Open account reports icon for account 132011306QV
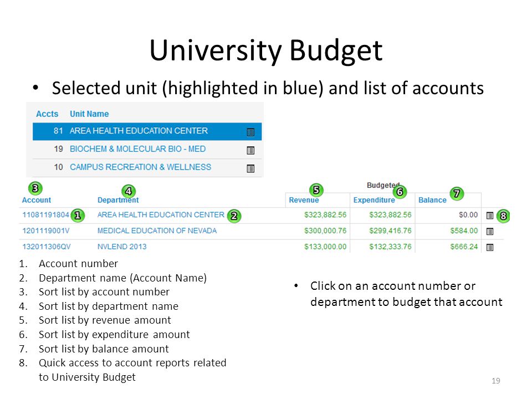 tap(489, 247)
